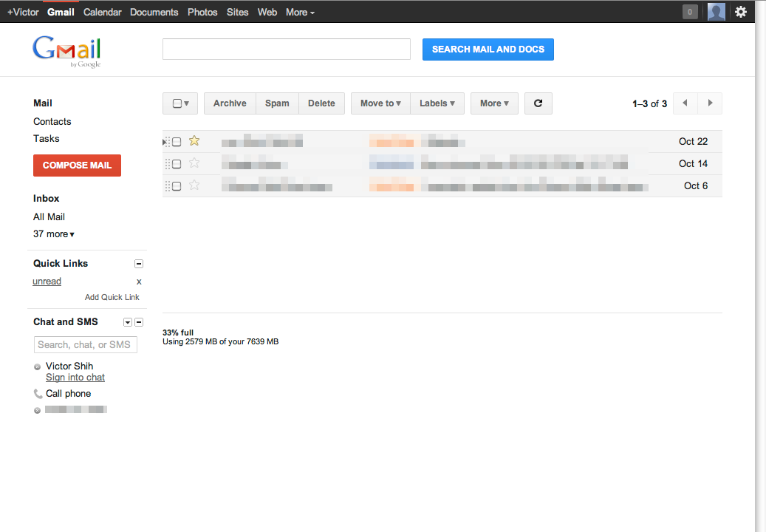Click the Victor Shih chat contact name
Image resolution: width=766 pixels, height=532 pixels.
[x=69, y=366]
